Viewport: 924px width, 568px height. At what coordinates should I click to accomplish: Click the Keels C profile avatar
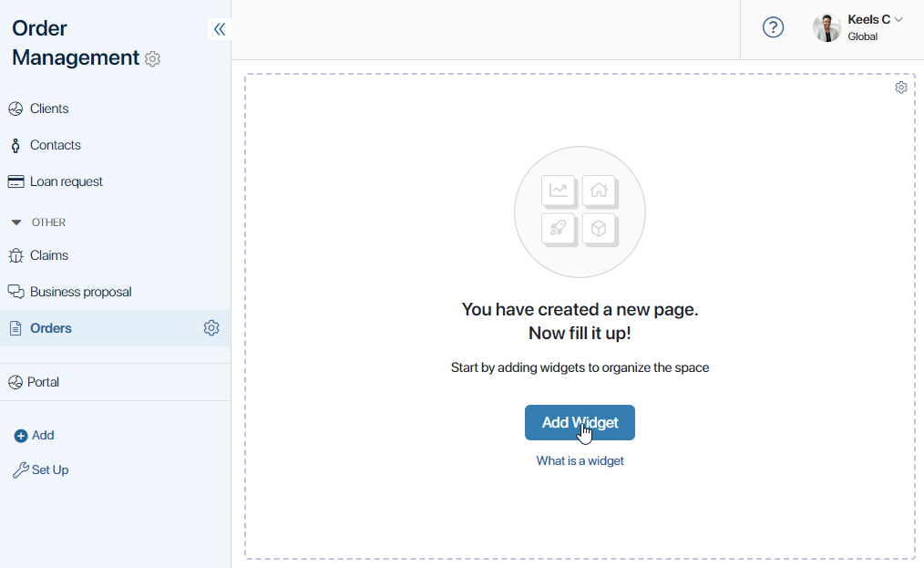point(826,27)
